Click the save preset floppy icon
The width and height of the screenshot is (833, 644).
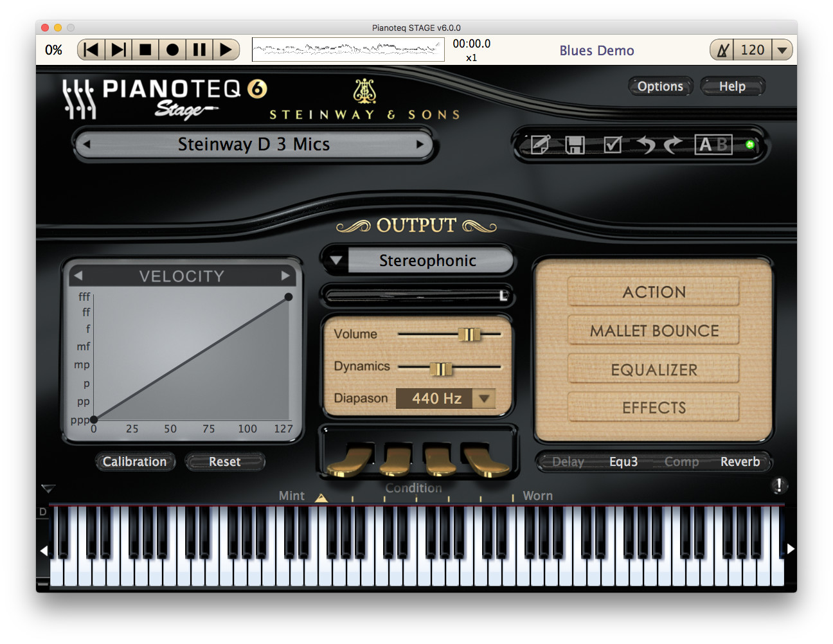click(x=575, y=145)
